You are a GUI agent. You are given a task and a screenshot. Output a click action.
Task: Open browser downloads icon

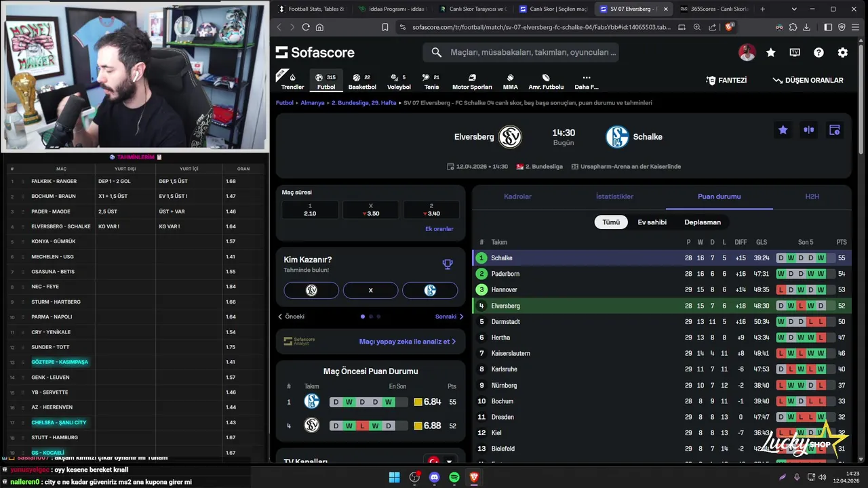pyautogui.click(x=807, y=27)
